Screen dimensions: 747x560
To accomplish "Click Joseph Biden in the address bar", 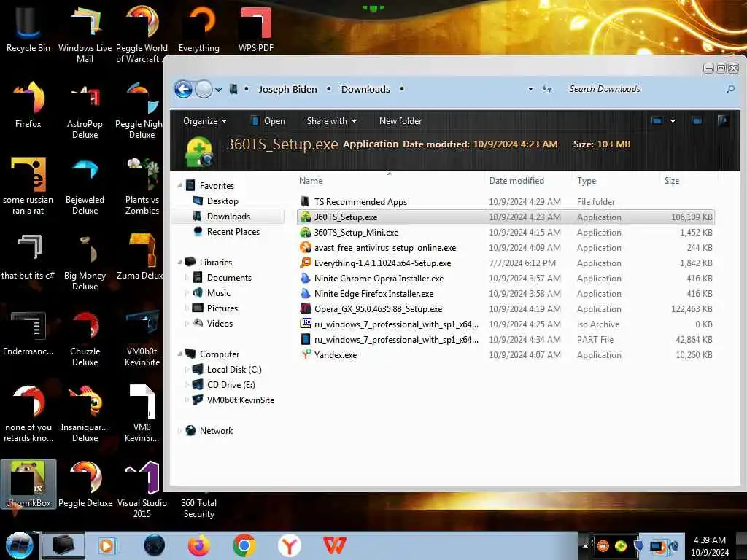I will click(x=287, y=89).
